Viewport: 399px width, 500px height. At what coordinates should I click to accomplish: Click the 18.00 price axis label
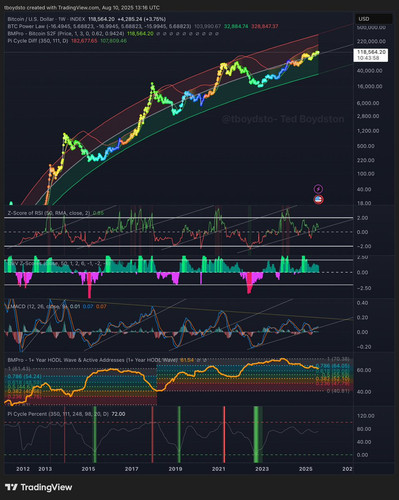click(364, 203)
